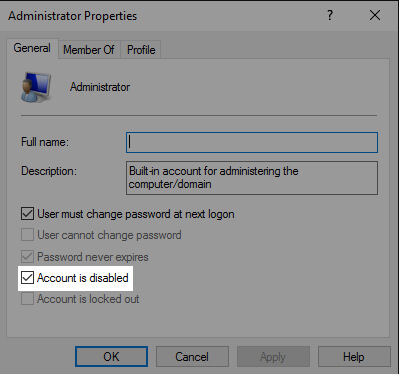Click inside the Description text box
Screen dimensions: 401x374
tap(252, 178)
